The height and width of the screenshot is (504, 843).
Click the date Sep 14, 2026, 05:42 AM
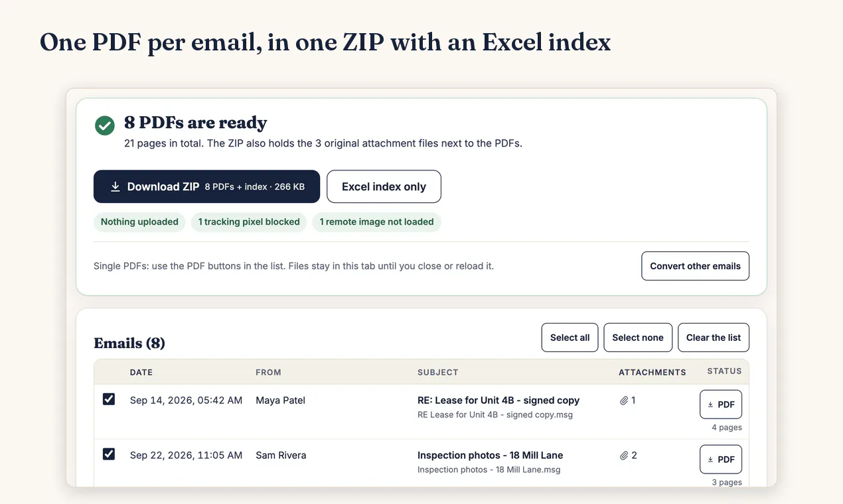pyautogui.click(x=186, y=401)
